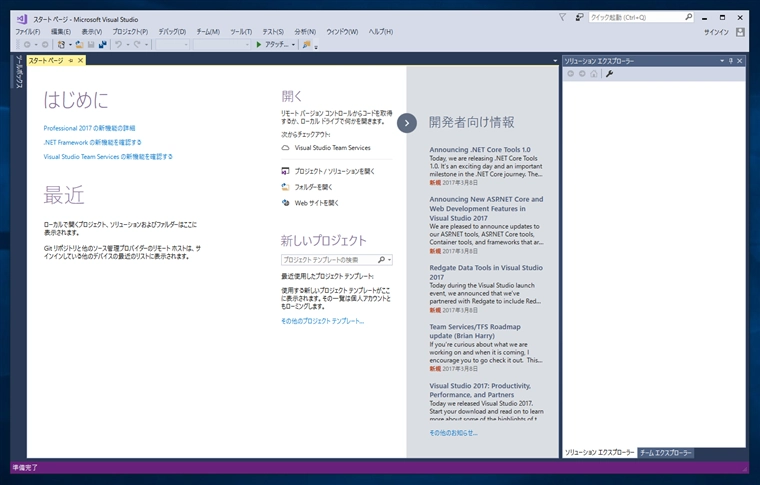Viewport: 760px width, 485px height.
Task: Close the スタート ページ tab
Action: click(80, 60)
